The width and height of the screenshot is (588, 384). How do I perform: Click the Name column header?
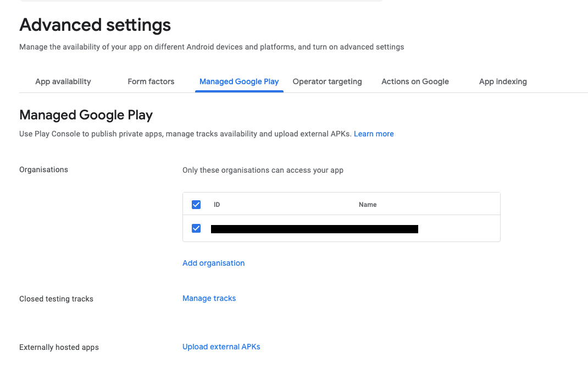pyautogui.click(x=368, y=205)
